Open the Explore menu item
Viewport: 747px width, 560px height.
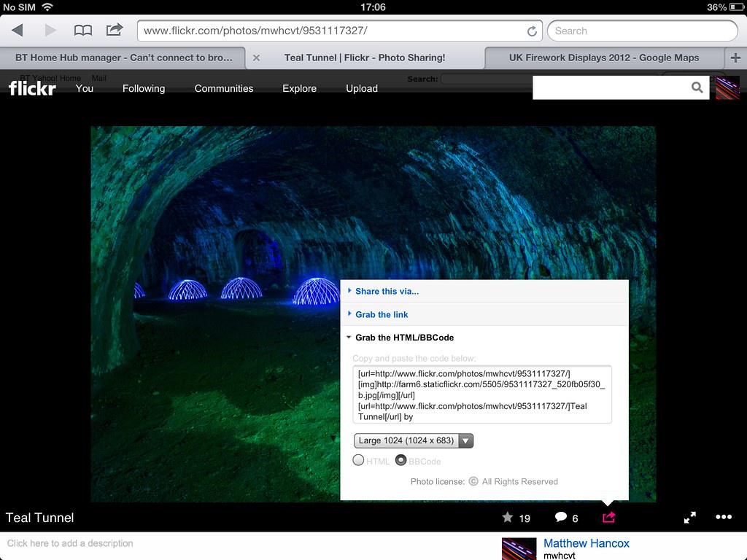coord(299,88)
